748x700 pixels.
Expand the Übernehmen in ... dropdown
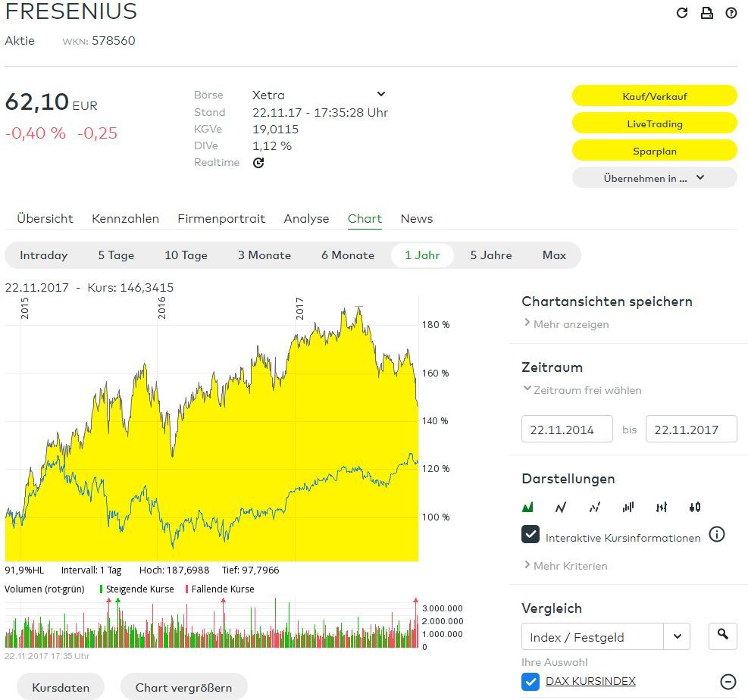tap(654, 178)
